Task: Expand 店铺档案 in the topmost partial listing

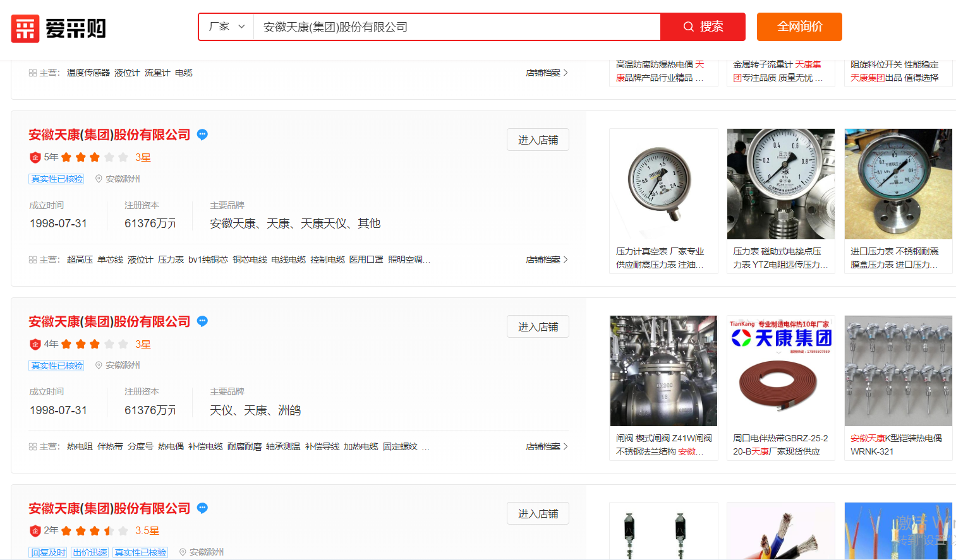Action: coord(547,73)
